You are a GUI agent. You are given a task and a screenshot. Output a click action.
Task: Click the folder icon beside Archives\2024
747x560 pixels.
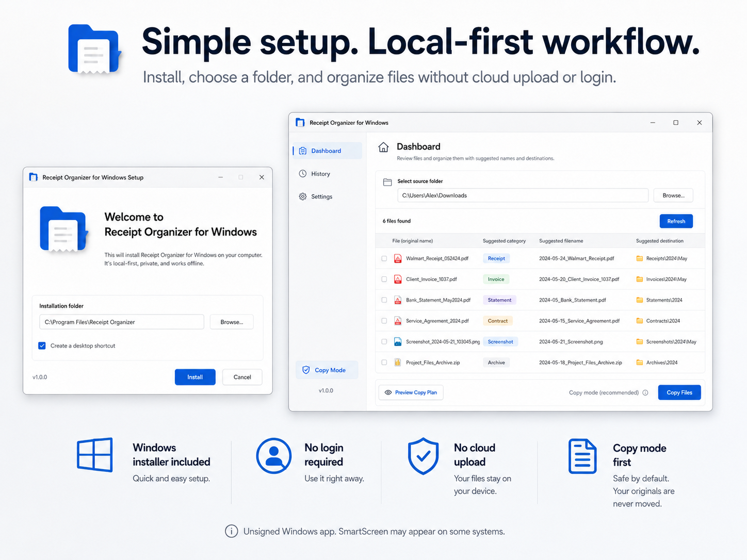point(640,363)
